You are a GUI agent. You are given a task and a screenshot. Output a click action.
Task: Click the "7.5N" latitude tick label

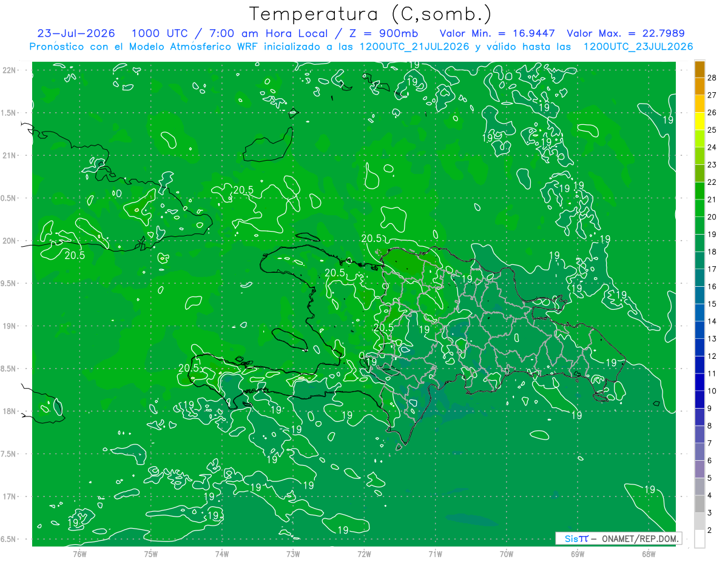[8, 454]
